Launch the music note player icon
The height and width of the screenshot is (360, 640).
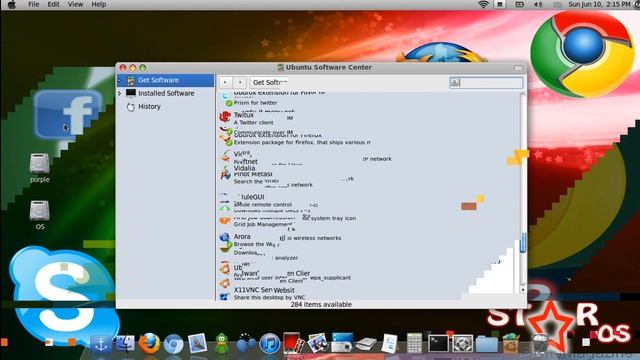269,343
